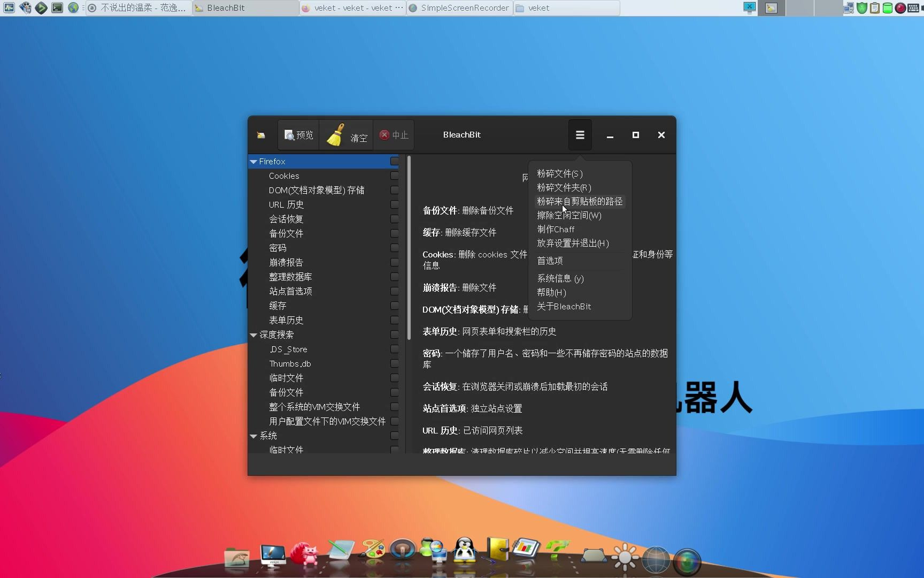Click the film reel multimedia icon in top panel

click(x=25, y=7)
